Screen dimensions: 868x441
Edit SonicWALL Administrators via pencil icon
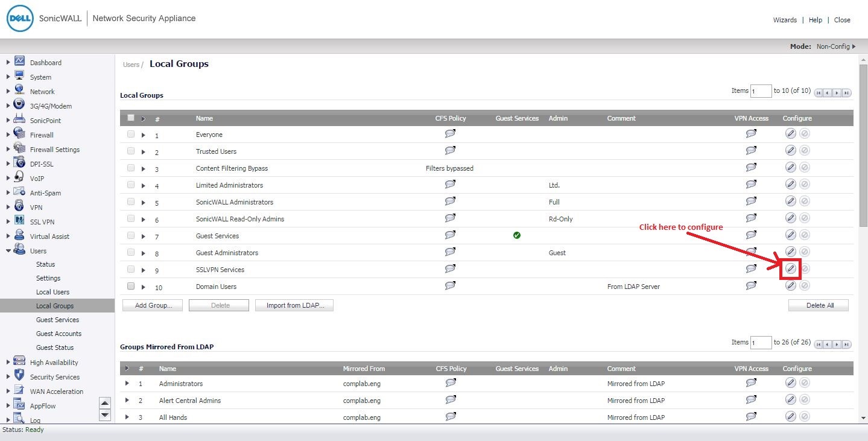tap(790, 201)
